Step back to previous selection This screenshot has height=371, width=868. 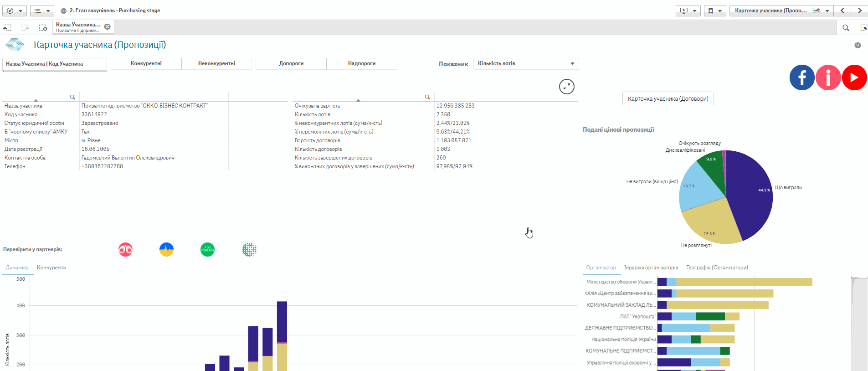pyautogui.click(x=8, y=28)
